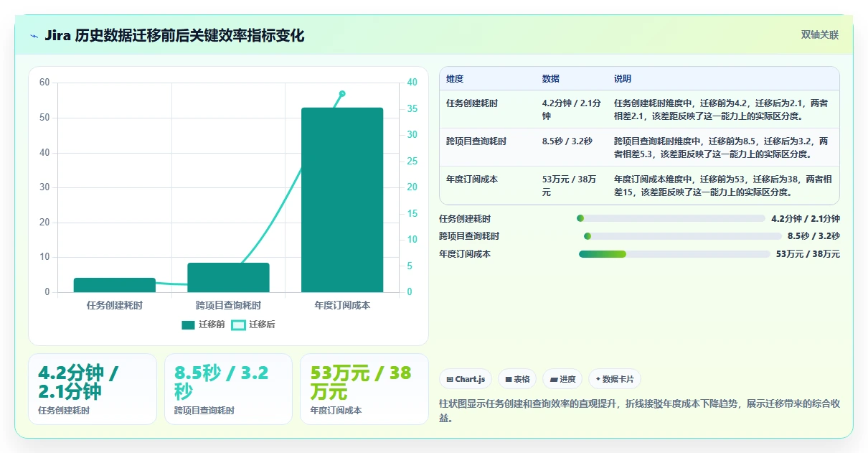
Task: Click the left axis tick label 60
Action: coord(44,83)
